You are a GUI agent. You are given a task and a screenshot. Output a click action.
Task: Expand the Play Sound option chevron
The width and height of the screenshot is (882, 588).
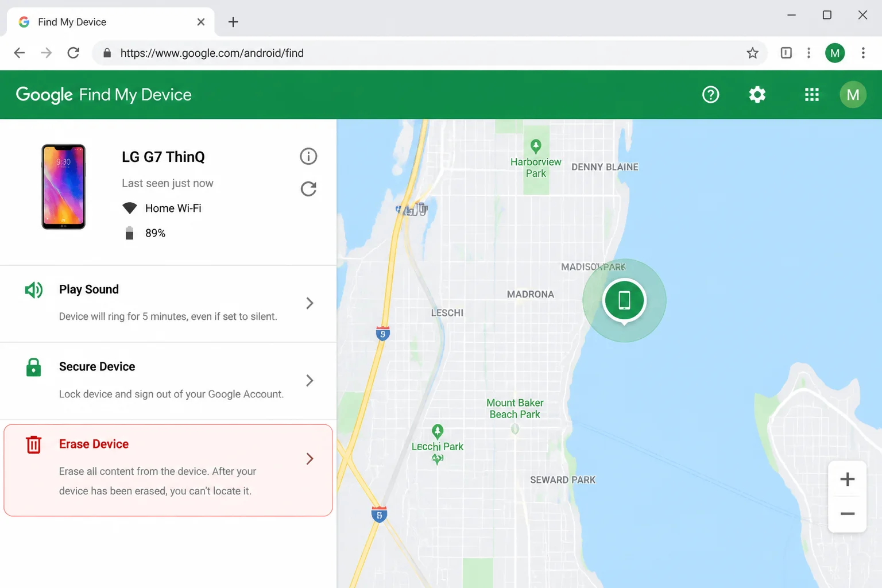pos(310,303)
